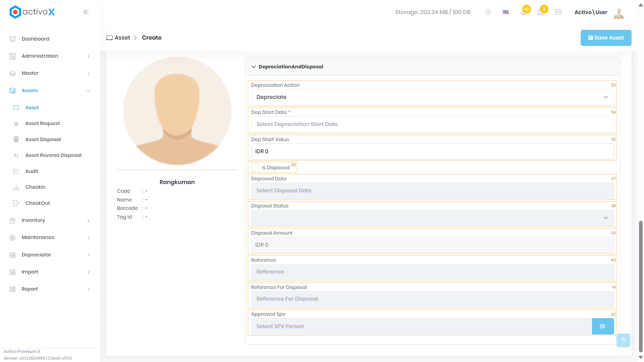Click the Rangkuman summary heading
The width and height of the screenshot is (644, 362).
[177, 182]
